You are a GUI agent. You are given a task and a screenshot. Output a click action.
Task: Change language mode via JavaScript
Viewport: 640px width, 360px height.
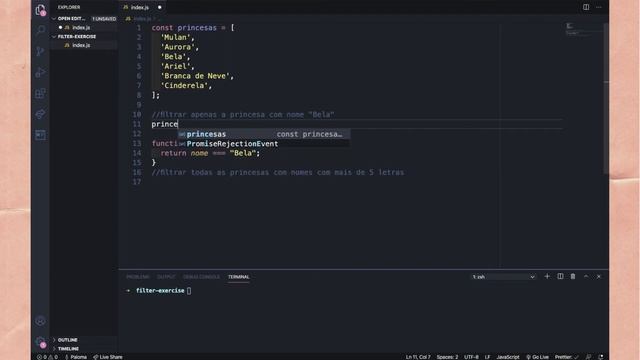(x=508, y=357)
